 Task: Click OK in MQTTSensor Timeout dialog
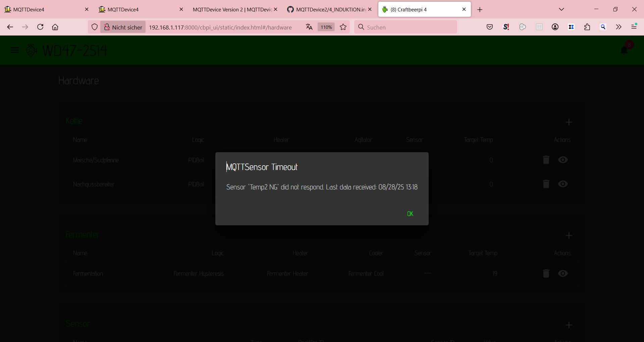410,214
